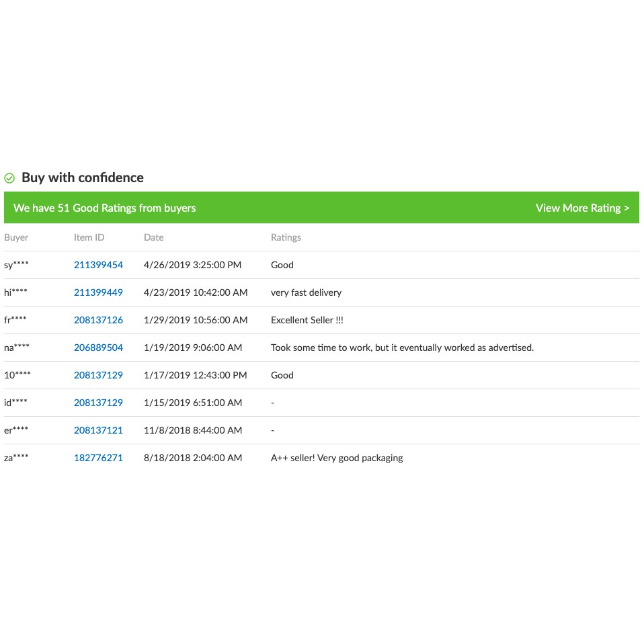Select the Excellent Seller !!! rating text

coord(307,320)
